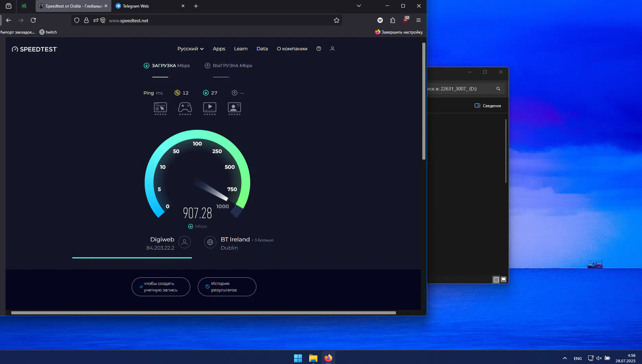Go back to previous page

coord(9,20)
